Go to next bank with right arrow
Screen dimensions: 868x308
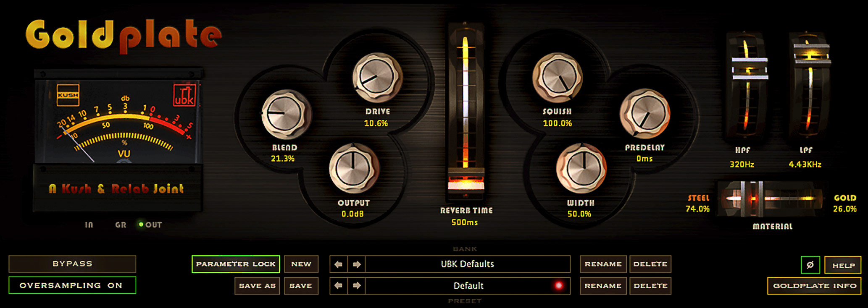[x=356, y=264]
